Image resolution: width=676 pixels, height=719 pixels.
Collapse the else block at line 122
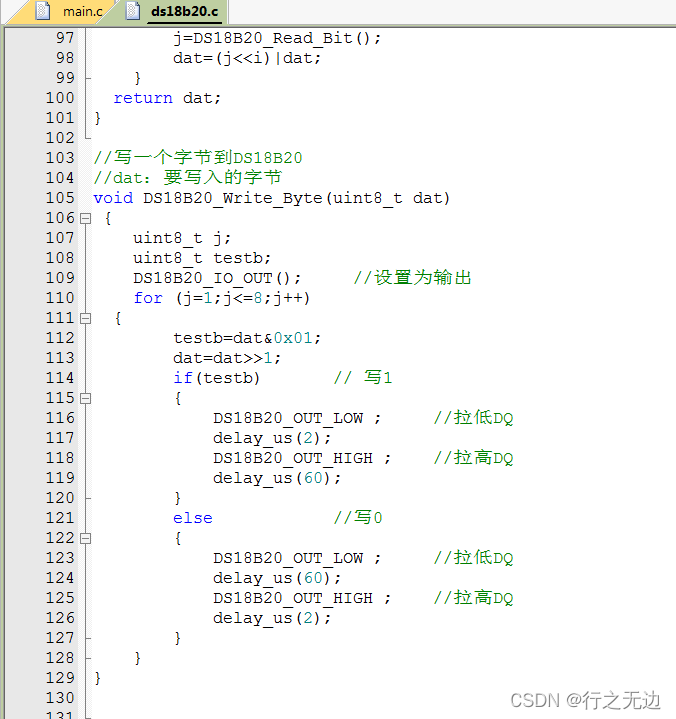click(85, 538)
